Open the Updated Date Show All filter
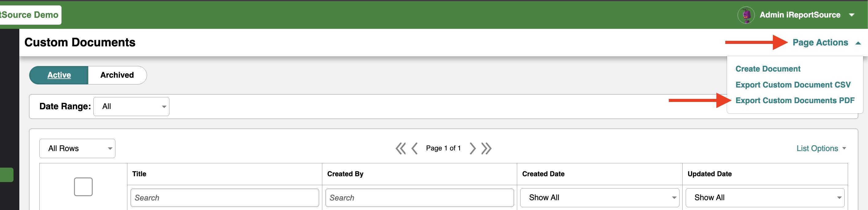 765,197
